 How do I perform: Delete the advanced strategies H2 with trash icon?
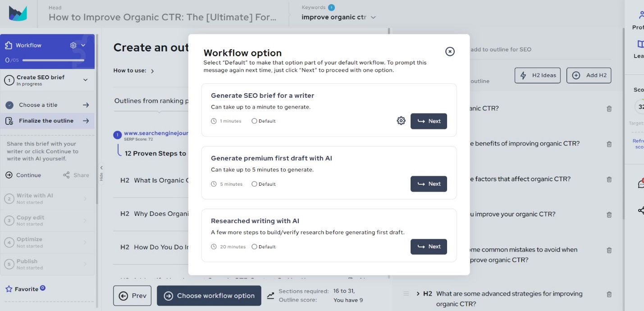(609, 294)
